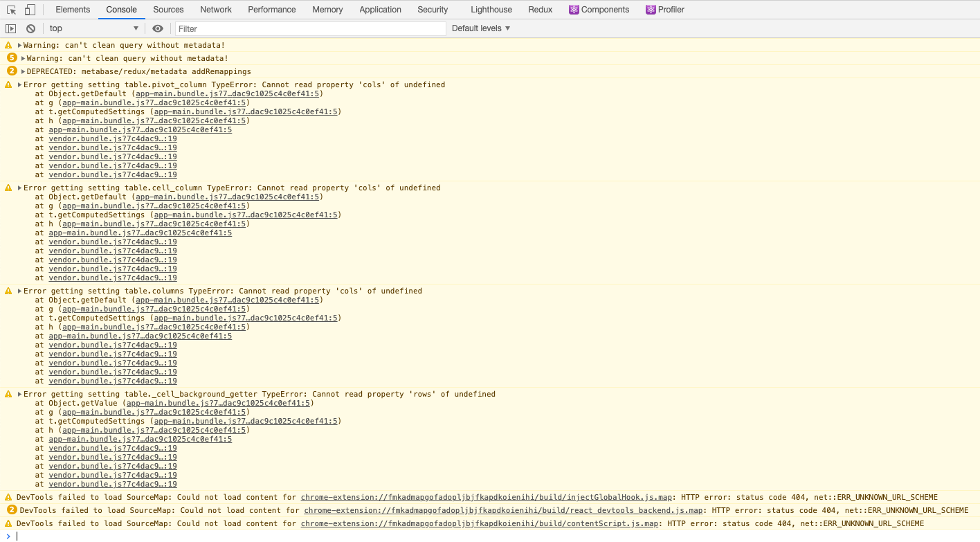Open the Redux tab
Screen dimensions: 980x542
[541, 10]
